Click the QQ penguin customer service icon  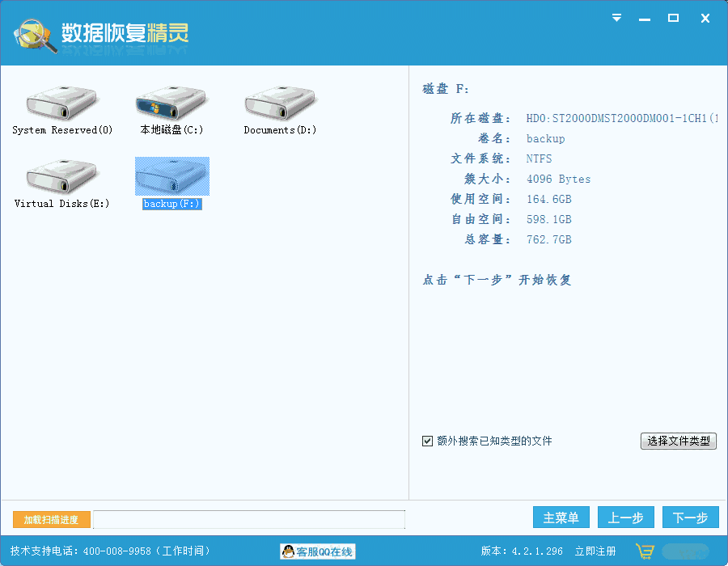click(x=288, y=551)
